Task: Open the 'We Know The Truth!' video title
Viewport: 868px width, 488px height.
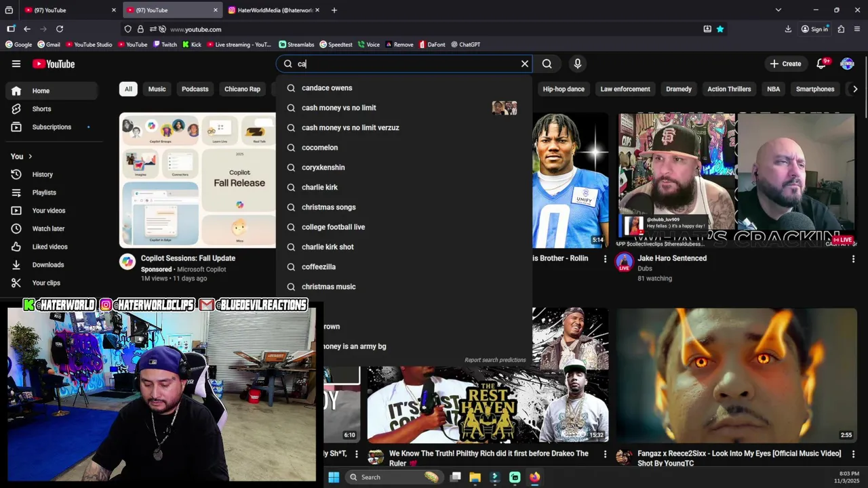Action: [488, 458]
